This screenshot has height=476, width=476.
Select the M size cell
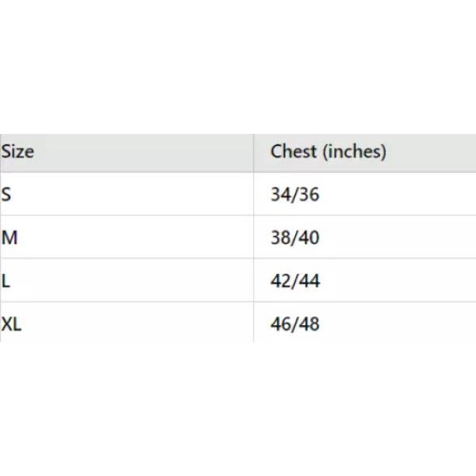click(127, 237)
